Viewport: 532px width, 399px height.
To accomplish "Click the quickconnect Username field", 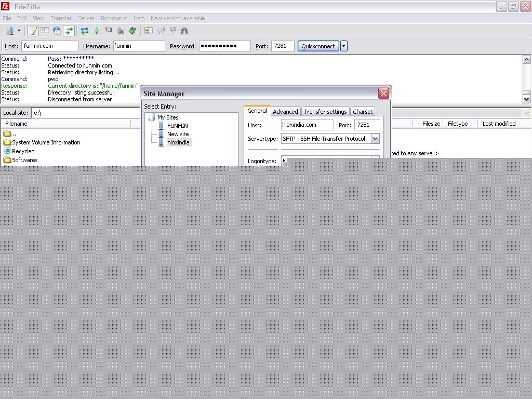I will 139,46.
